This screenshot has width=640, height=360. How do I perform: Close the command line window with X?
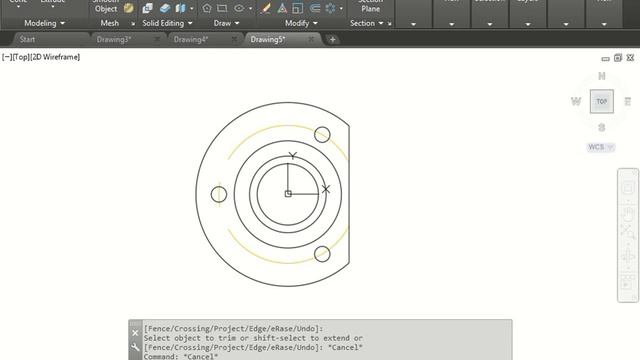[x=135, y=333]
